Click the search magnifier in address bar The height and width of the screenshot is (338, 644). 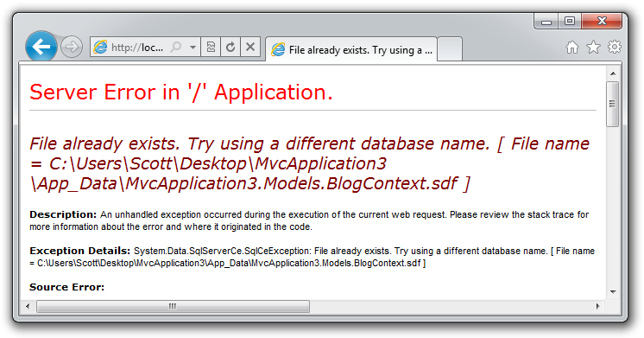(176, 48)
